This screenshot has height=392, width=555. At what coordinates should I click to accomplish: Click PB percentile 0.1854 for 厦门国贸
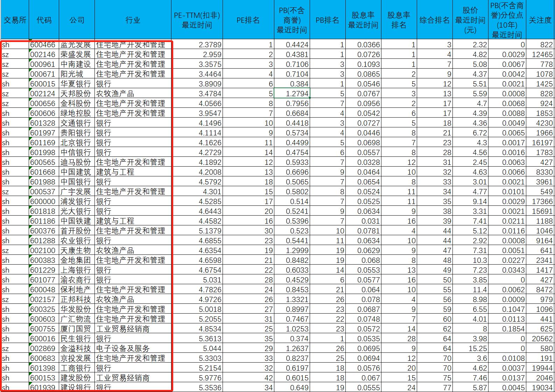tap(507, 329)
